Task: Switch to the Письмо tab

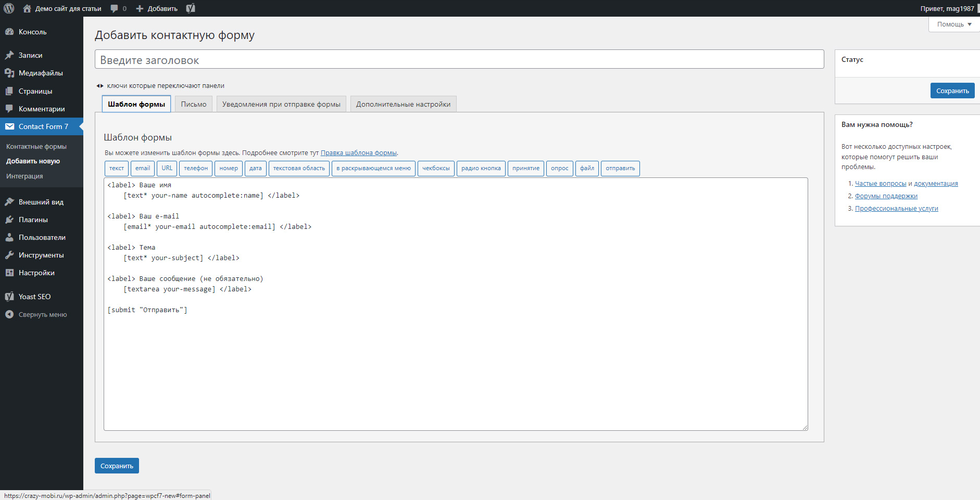Action: pyautogui.click(x=194, y=104)
